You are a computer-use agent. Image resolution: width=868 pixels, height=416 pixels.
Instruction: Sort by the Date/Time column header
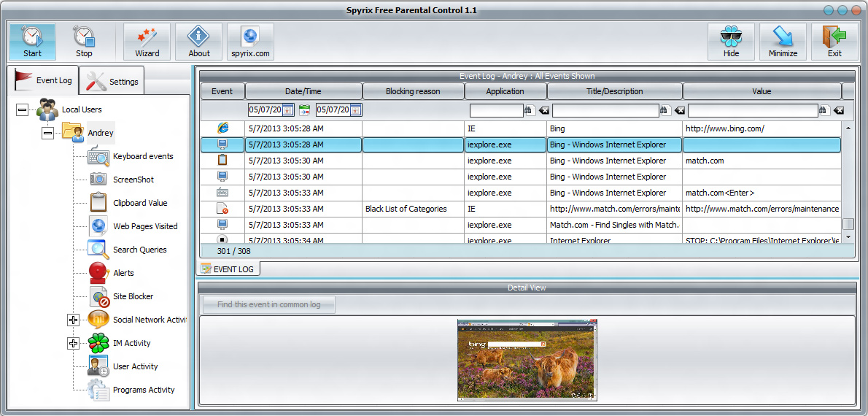coord(303,91)
